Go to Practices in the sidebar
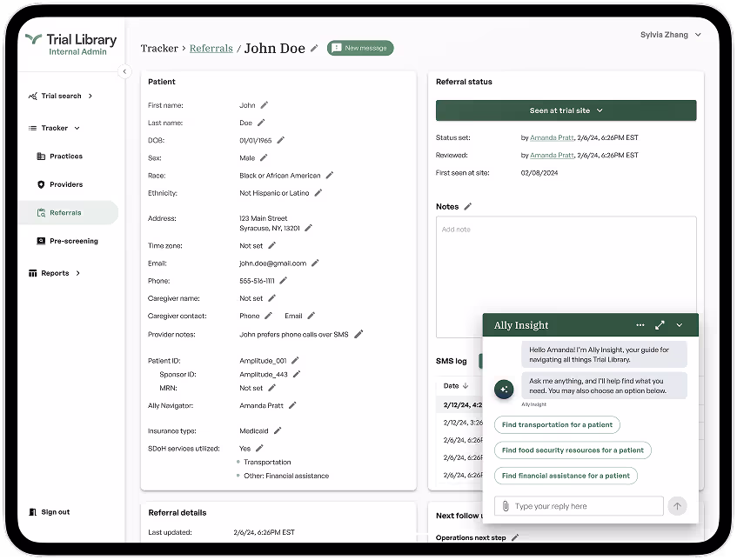 coord(66,157)
